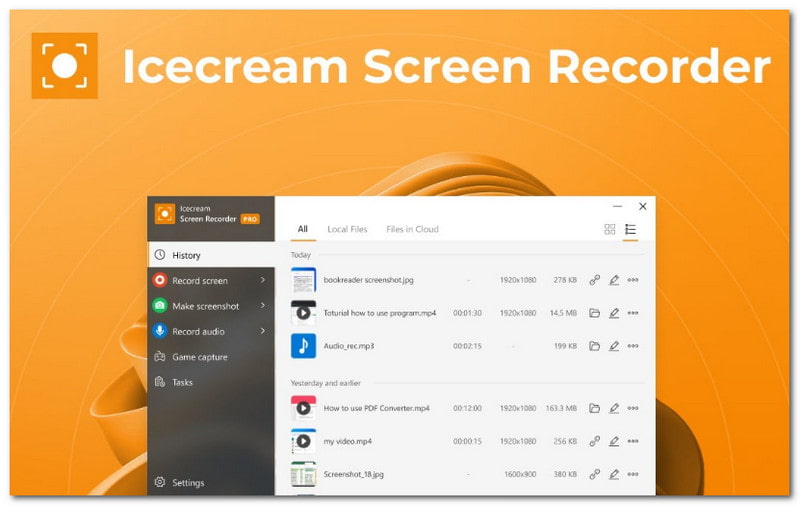This screenshot has height=506, width=800.
Task: Click the 1600x900 resolution value
Action: point(520,474)
